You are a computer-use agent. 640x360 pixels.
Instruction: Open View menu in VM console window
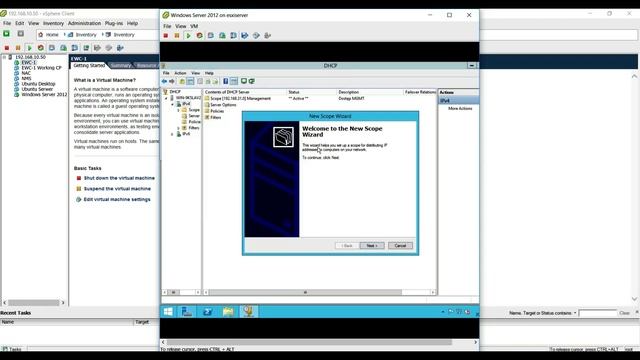point(180,26)
